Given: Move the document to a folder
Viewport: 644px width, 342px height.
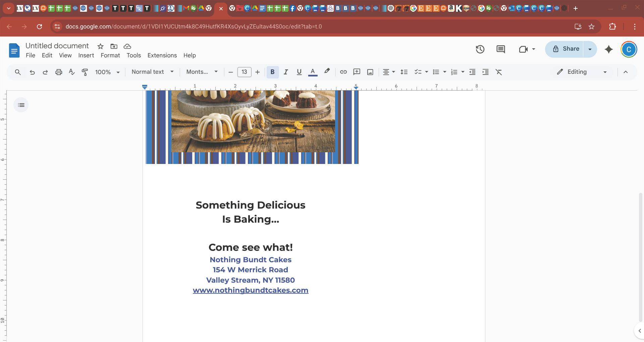Looking at the screenshot, I should (x=114, y=46).
